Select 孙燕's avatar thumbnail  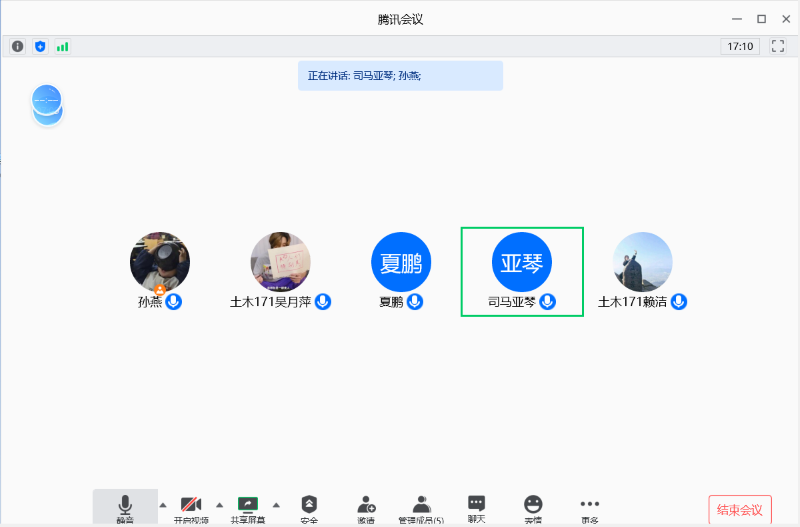click(x=160, y=262)
